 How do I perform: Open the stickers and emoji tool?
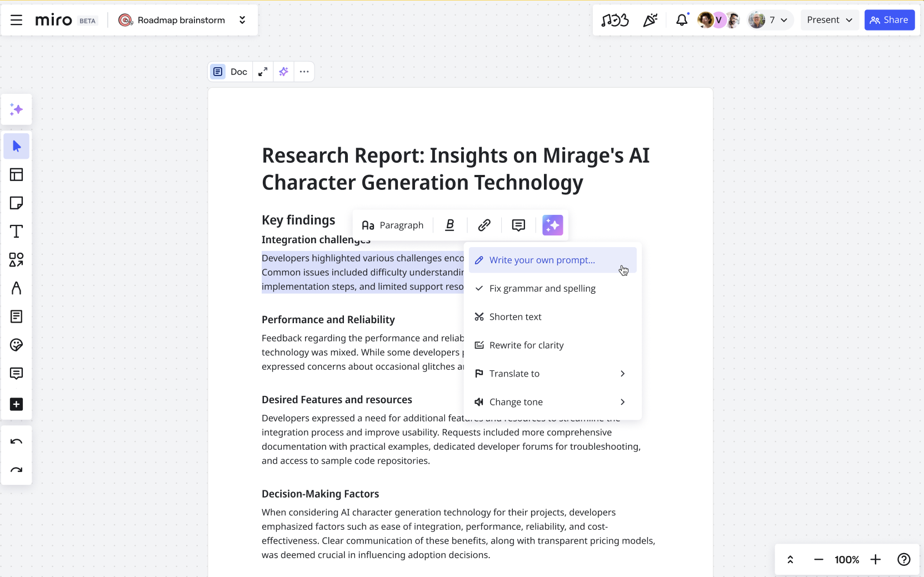17,345
